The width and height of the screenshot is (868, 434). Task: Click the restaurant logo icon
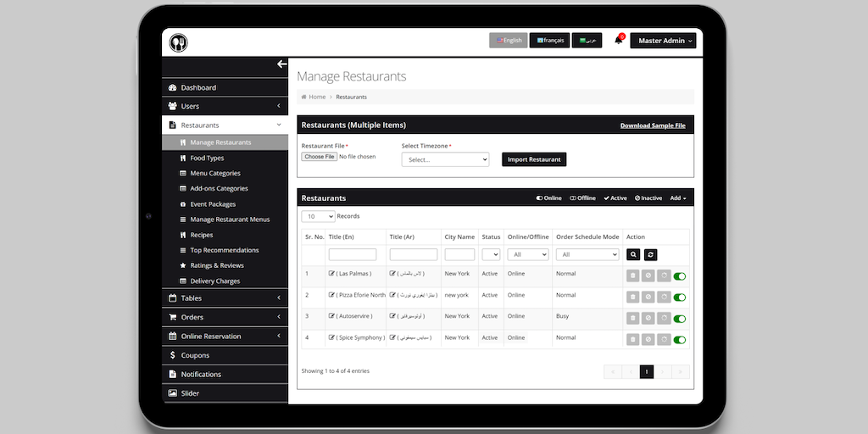pyautogui.click(x=178, y=42)
